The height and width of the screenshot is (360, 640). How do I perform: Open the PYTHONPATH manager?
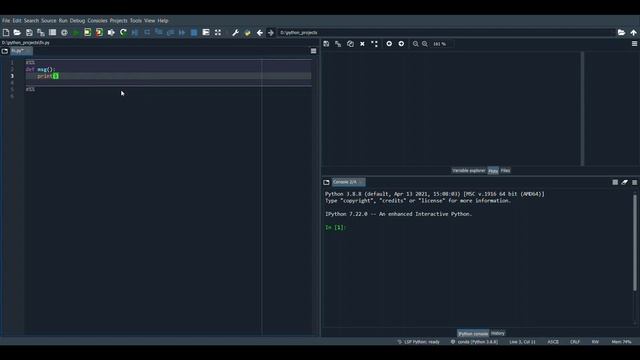tap(247, 33)
